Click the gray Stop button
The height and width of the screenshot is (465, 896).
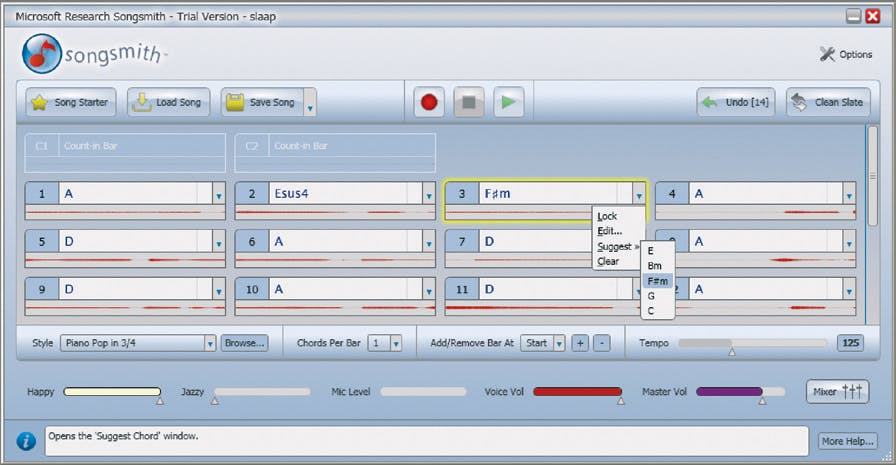pyautogui.click(x=469, y=102)
